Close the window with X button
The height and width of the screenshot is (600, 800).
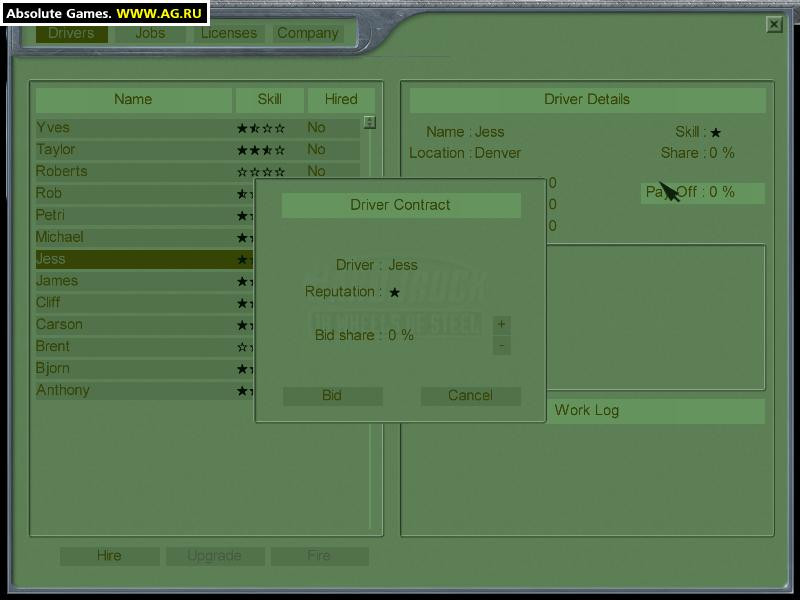(774, 25)
